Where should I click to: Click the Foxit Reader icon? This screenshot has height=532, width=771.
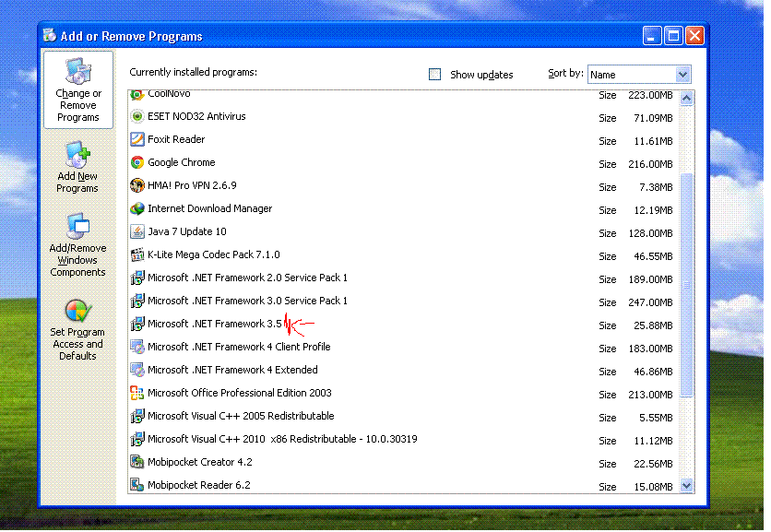coord(137,139)
